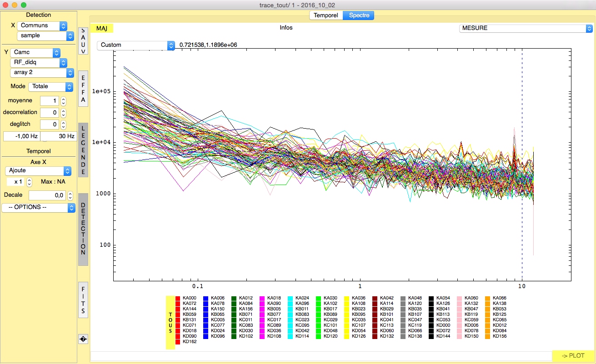Click the Decale value stepper
This screenshot has width=596, height=364.
[70, 195]
